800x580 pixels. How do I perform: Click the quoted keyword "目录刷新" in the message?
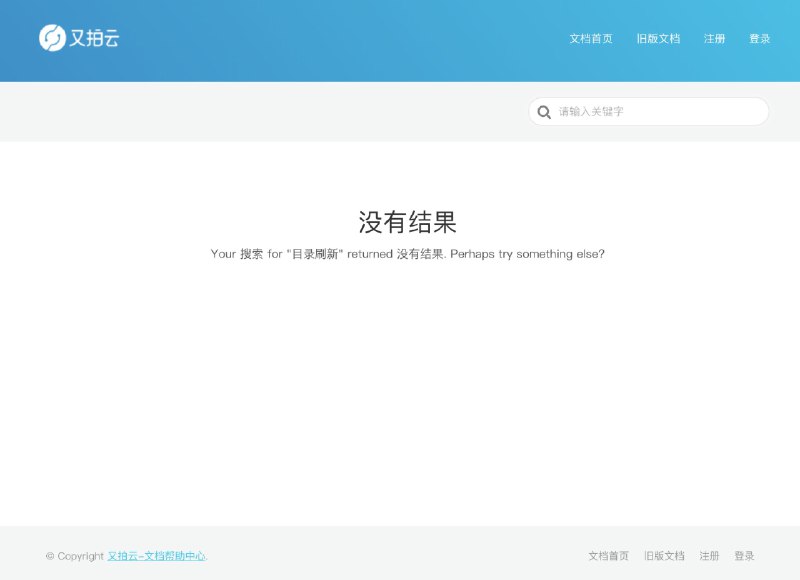[x=314, y=254]
